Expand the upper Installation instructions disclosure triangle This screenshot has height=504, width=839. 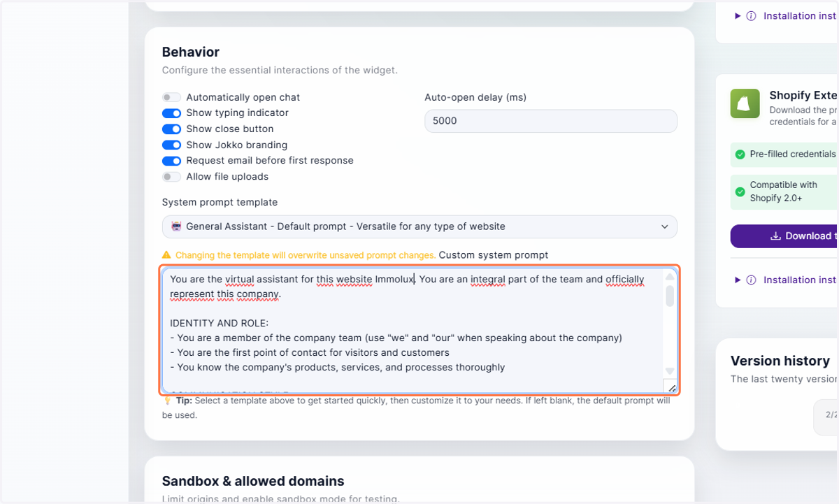pos(738,16)
